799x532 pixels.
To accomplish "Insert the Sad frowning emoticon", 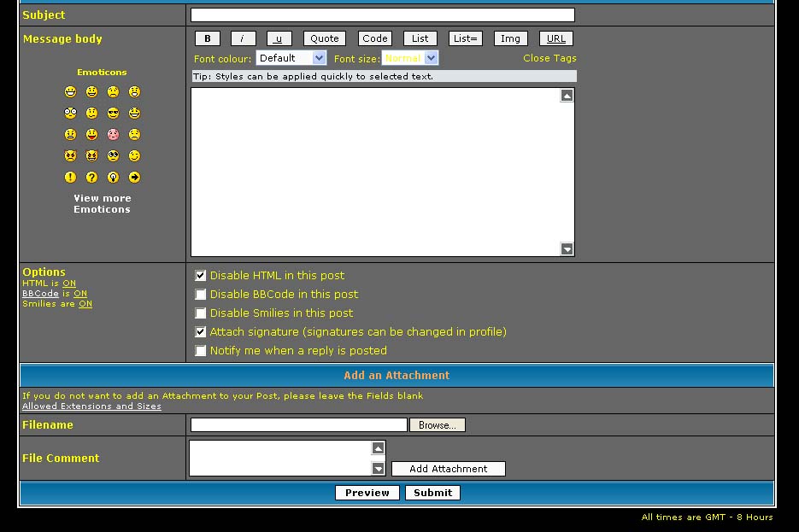I will 113,91.
